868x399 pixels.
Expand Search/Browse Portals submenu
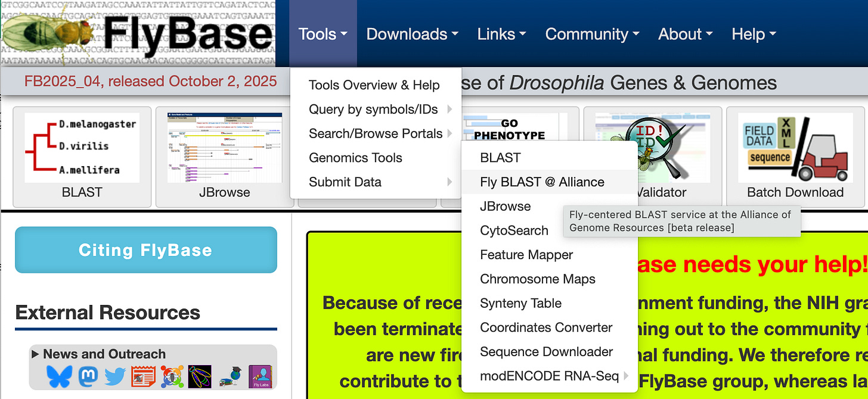(x=376, y=133)
